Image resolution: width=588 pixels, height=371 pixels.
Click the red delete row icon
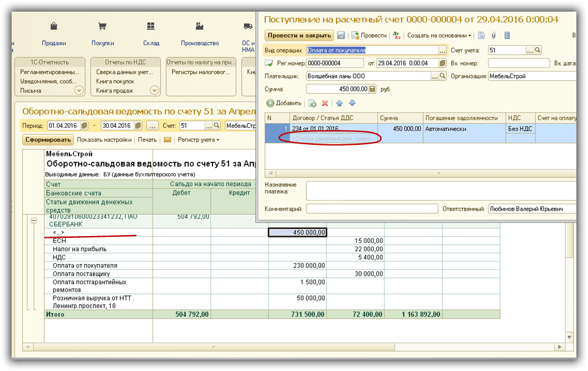coord(325,104)
